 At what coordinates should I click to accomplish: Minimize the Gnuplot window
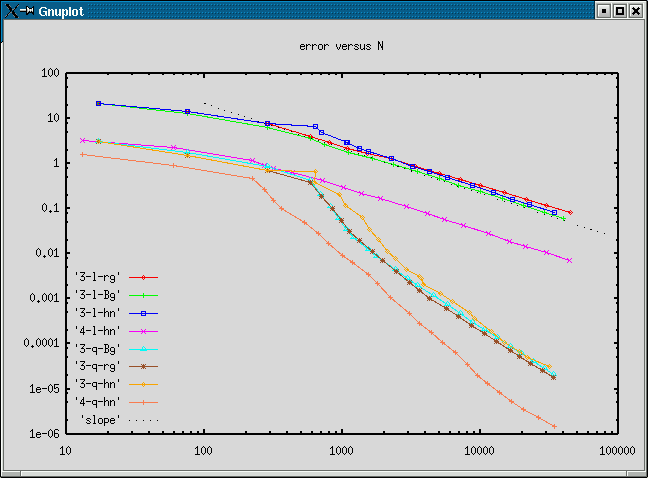pos(602,10)
